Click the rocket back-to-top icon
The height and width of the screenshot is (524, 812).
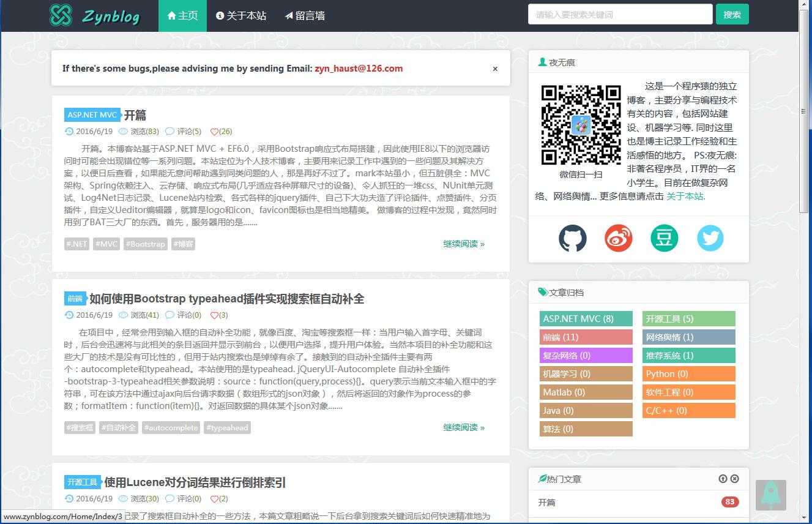[x=771, y=495]
